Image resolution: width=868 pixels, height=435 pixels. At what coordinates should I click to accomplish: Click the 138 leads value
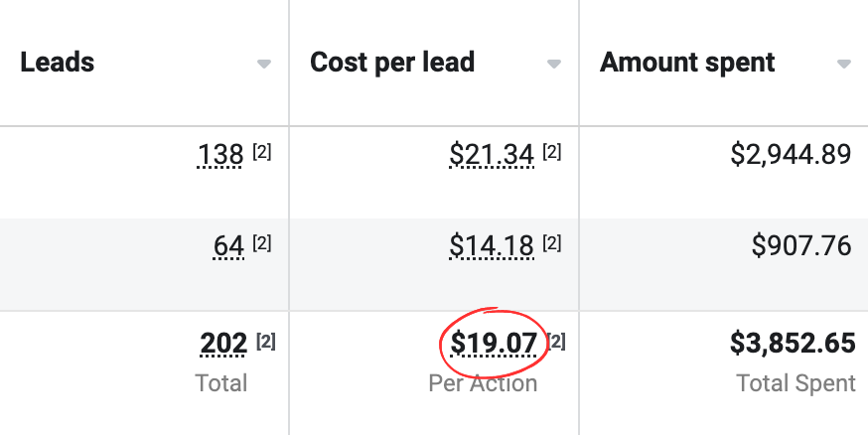click(x=221, y=155)
